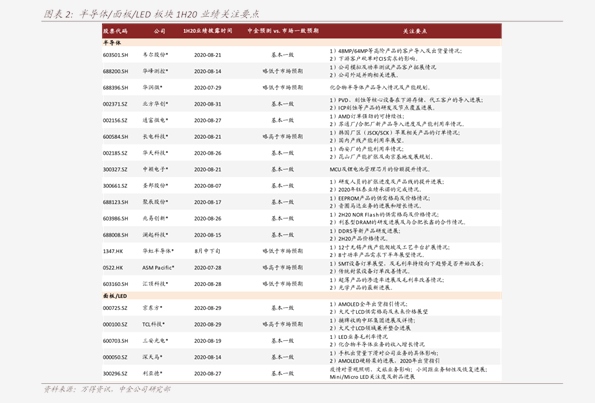Select the stock code 000725.SZ
This screenshot has height=403, width=595.
pos(115,308)
